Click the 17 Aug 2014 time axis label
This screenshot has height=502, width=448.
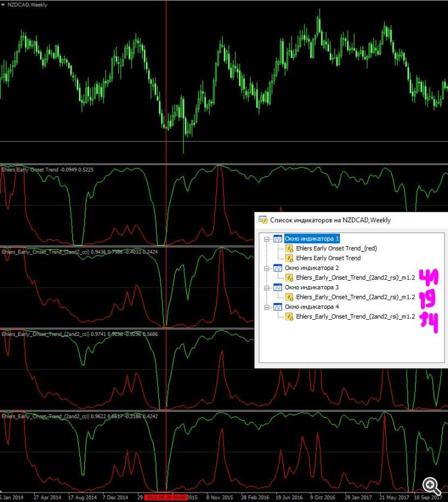[82, 497]
